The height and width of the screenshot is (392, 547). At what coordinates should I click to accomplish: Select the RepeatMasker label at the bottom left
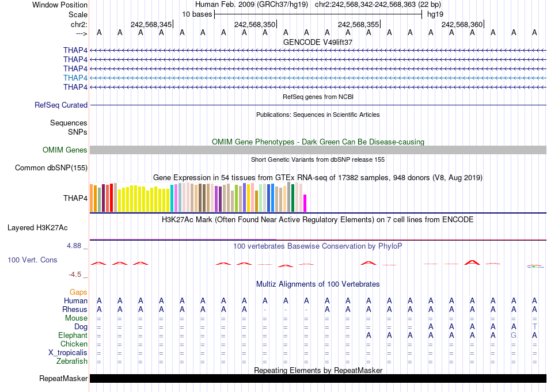click(x=63, y=379)
